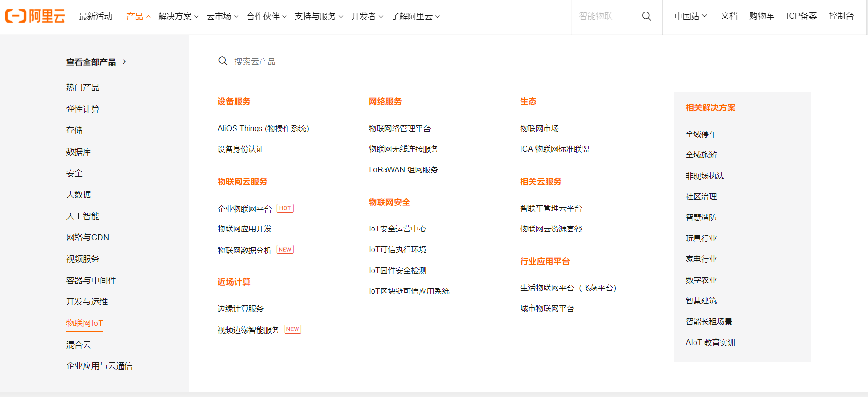Open the 文档 link in header
Screen dimensions: 868x397
(729, 16)
